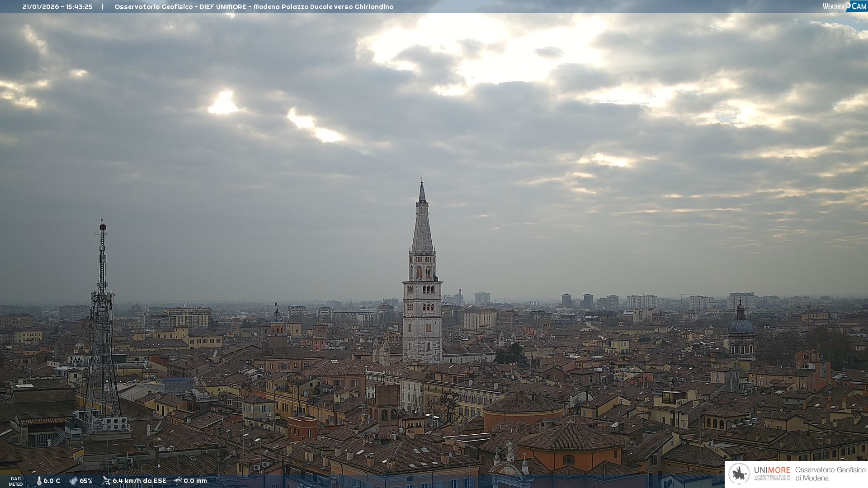Click the 6.4 km/h da ESE wind reading

tap(139, 481)
